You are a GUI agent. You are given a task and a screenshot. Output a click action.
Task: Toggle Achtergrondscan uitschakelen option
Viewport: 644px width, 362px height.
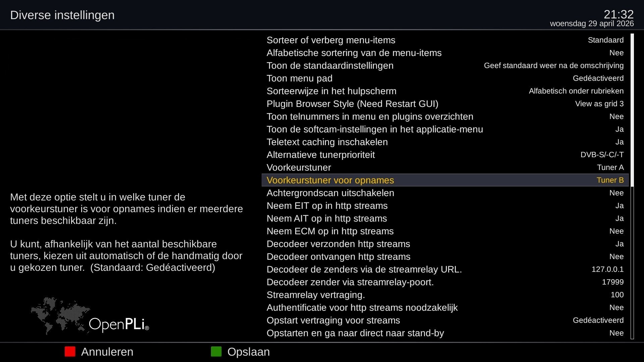(445, 193)
